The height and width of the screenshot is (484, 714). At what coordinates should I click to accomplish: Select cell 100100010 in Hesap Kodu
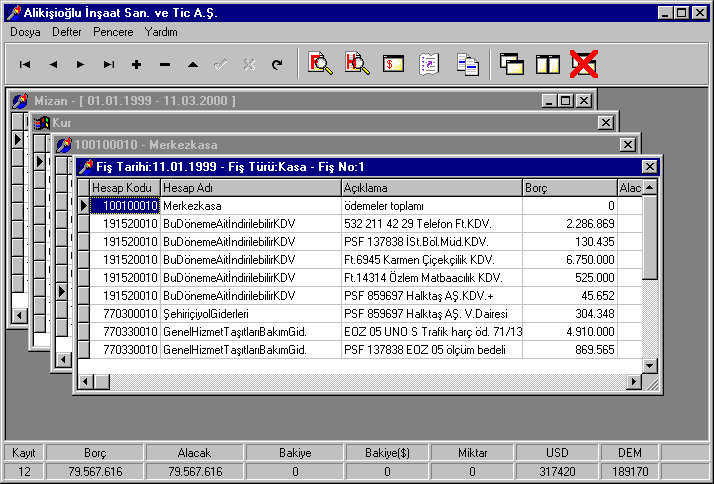125,206
